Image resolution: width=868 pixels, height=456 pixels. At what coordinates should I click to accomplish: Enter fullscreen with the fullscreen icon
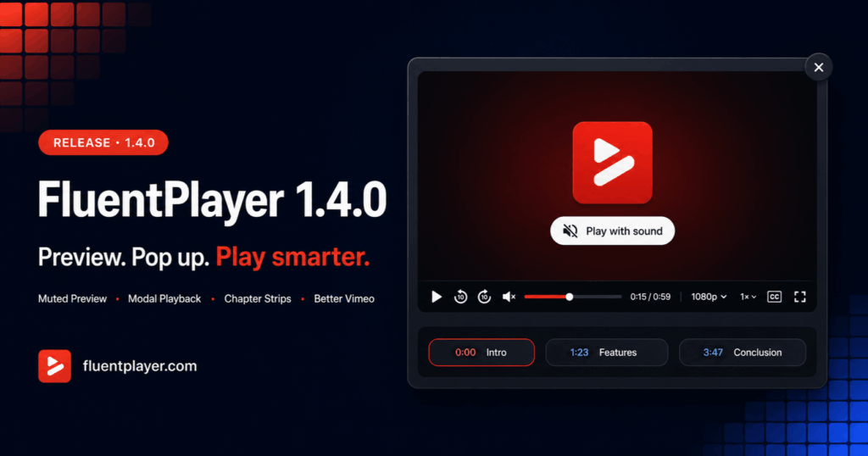coord(800,298)
